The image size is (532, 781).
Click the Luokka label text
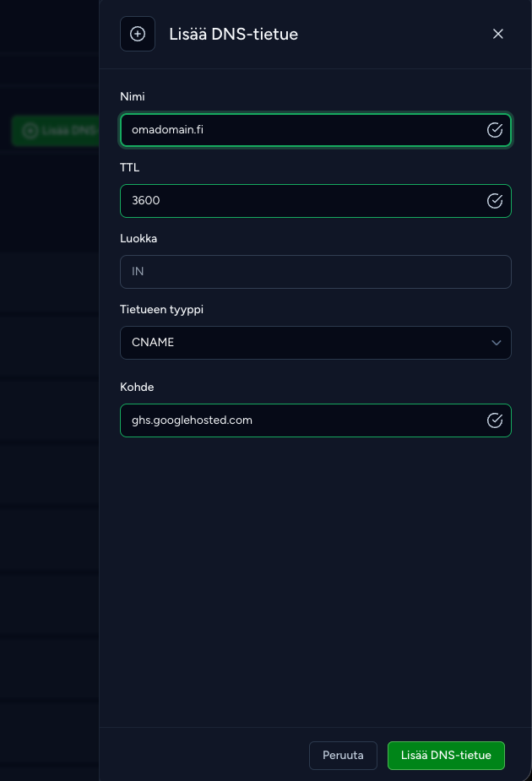(138, 239)
